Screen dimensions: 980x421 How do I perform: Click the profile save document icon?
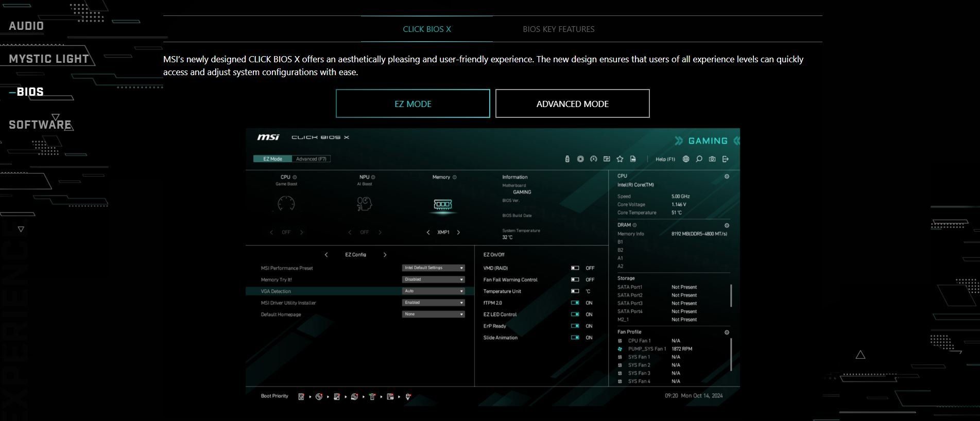(x=633, y=159)
